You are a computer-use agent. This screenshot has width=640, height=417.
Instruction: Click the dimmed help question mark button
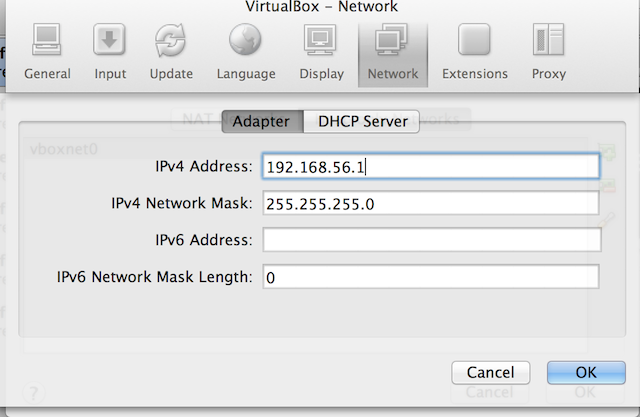[34, 393]
